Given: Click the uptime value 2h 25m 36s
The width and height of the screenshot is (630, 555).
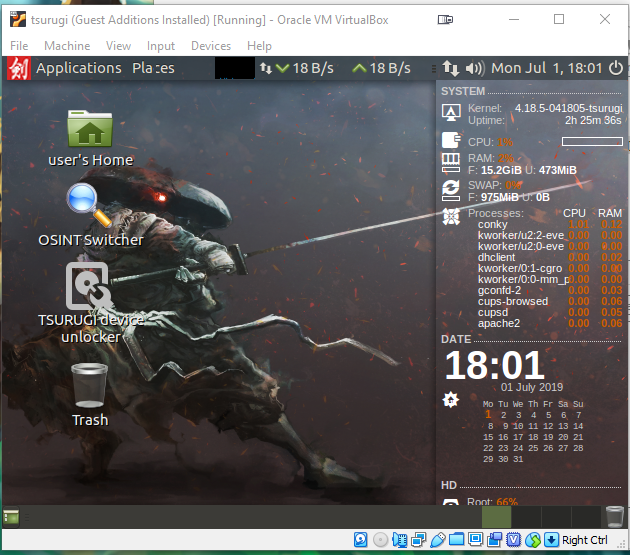Looking at the screenshot, I should point(593,120).
